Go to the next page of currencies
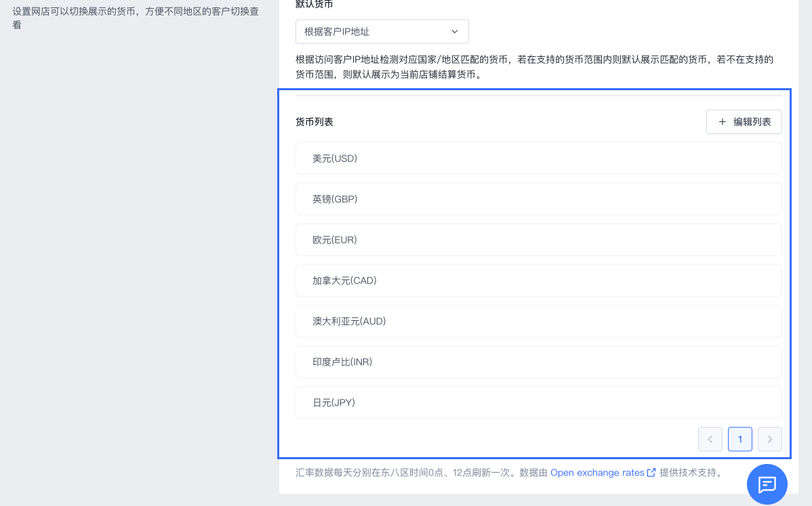This screenshot has width=812, height=506. (769, 440)
